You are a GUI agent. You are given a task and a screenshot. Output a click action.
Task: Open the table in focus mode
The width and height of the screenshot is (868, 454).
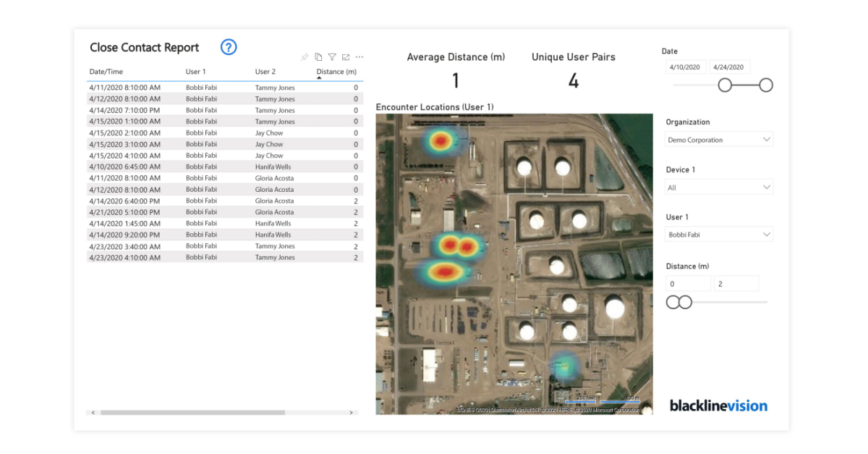point(346,56)
